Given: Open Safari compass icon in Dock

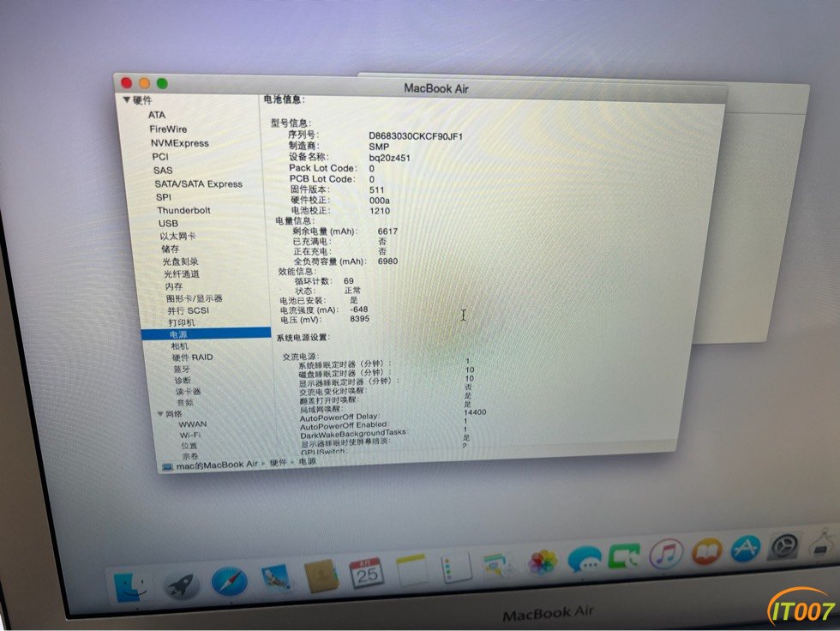Looking at the screenshot, I should click(230, 581).
